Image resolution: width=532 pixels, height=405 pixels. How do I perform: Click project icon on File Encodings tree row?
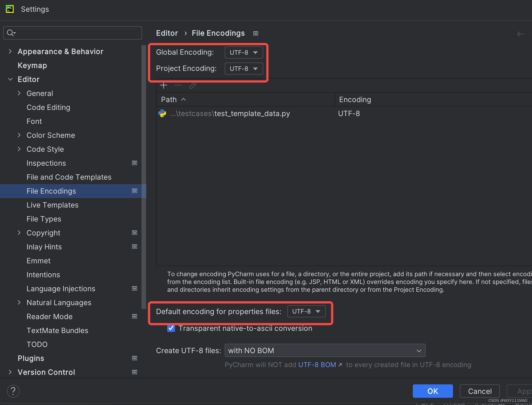(135, 191)
